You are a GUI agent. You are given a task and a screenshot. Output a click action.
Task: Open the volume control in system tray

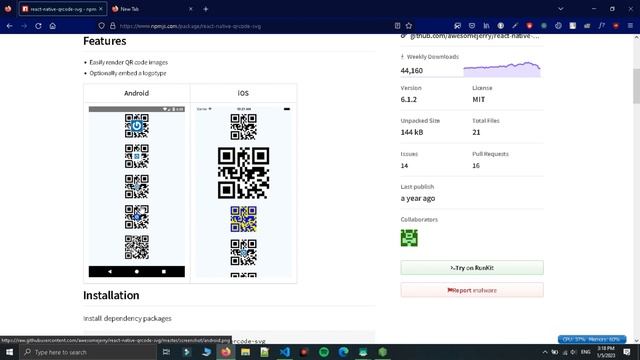pyautogui.click(x=573, y=352)
